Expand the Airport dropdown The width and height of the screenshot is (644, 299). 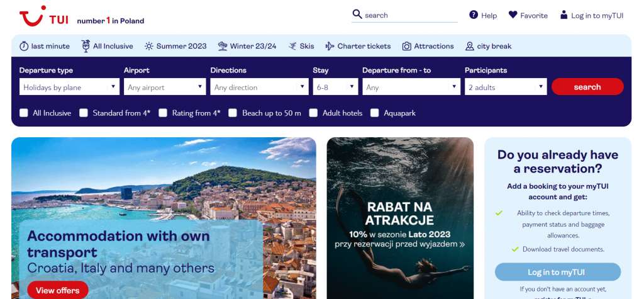click(165, 87)
